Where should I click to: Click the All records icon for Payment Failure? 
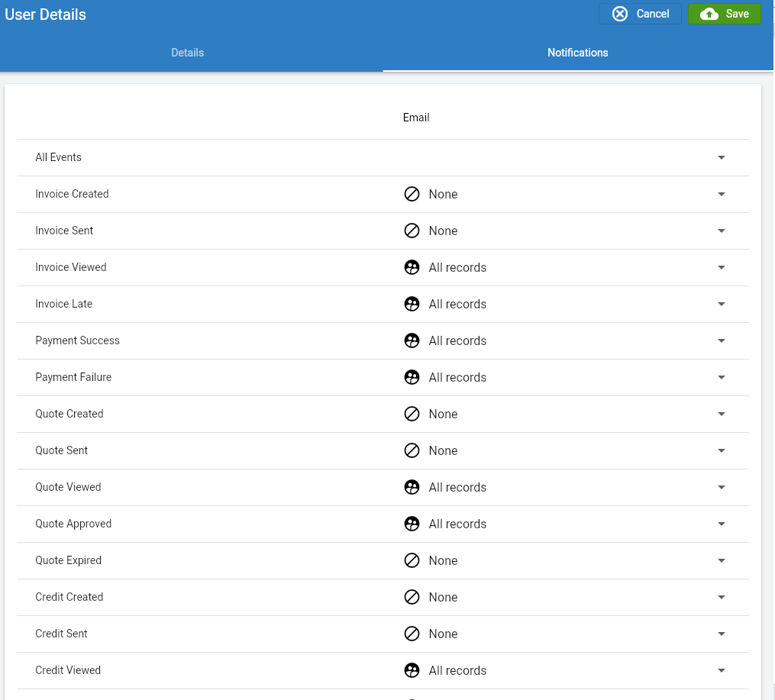pos(412,377)
